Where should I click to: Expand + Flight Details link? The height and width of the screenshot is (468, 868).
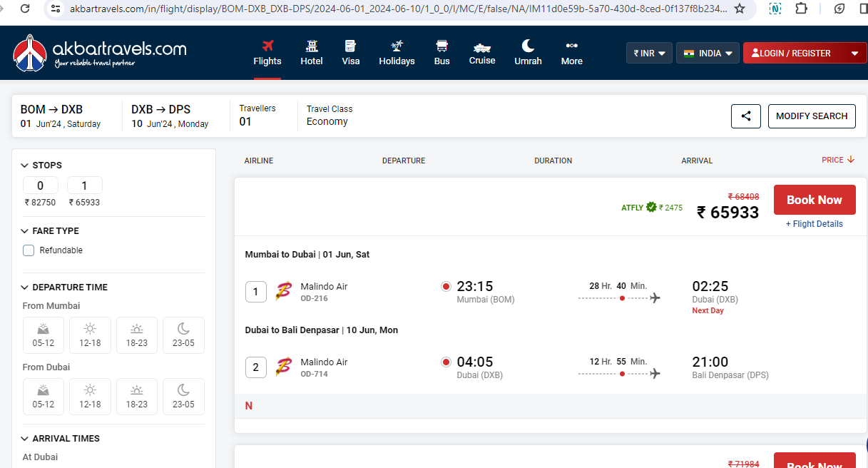point(815,224)
